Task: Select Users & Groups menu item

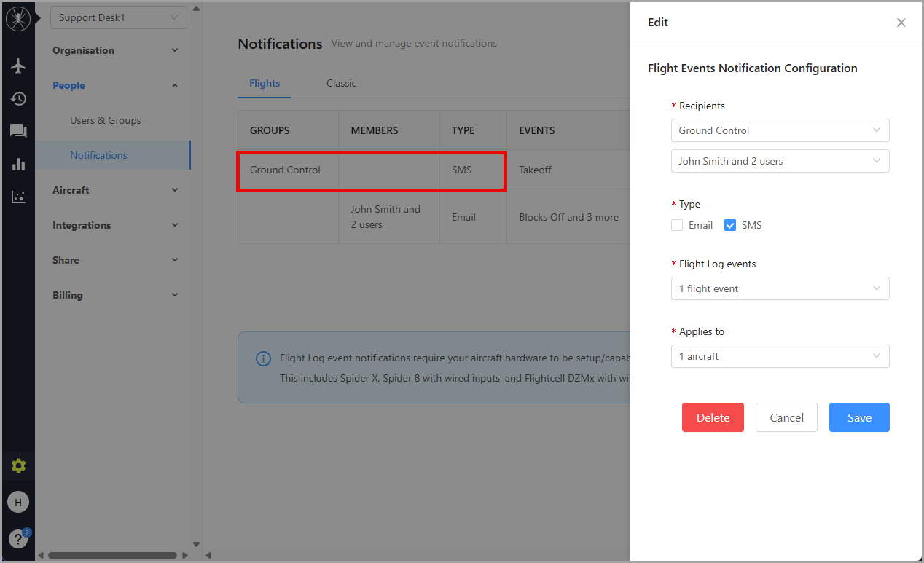Action: coord(106,120)
